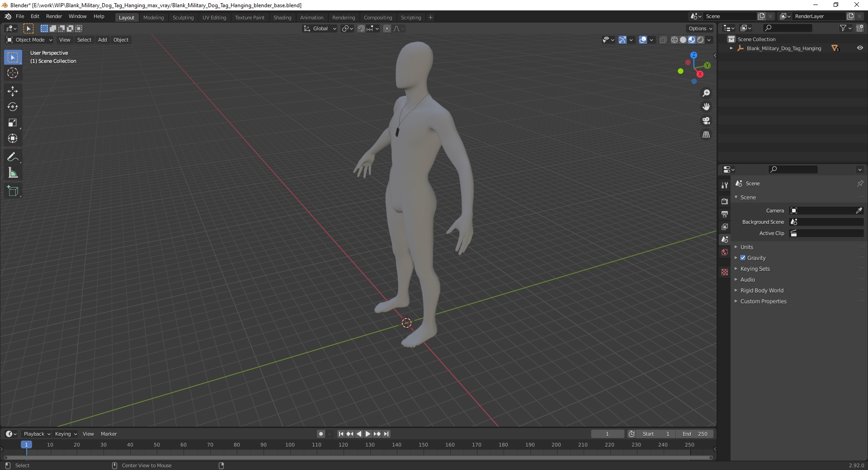
Task: Click the current frame number field
Action: (x=607, y=434)
